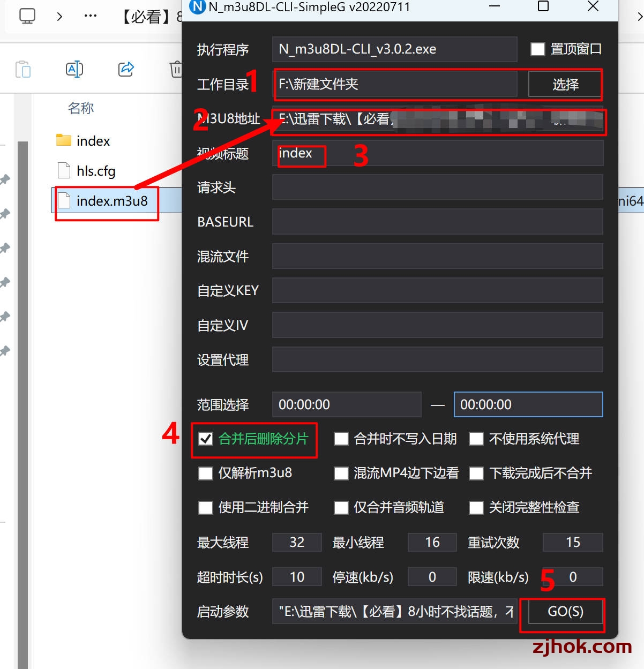Select hls.cfg file in Explorer
Image resolution: width=644 pixels, height=669 pixels.
tap(96, 171)
